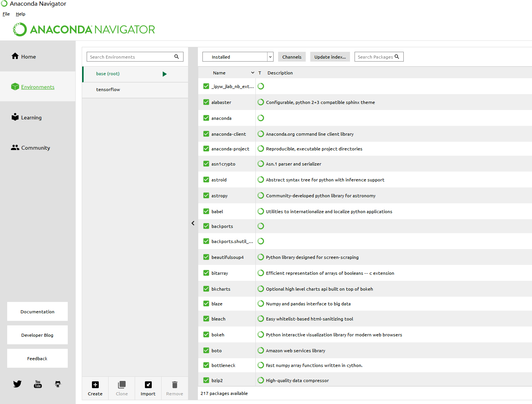This screenshot has width=532, height=404.
Task: Uncheck the bitarray package checkbox
Action: click(206, 273)
